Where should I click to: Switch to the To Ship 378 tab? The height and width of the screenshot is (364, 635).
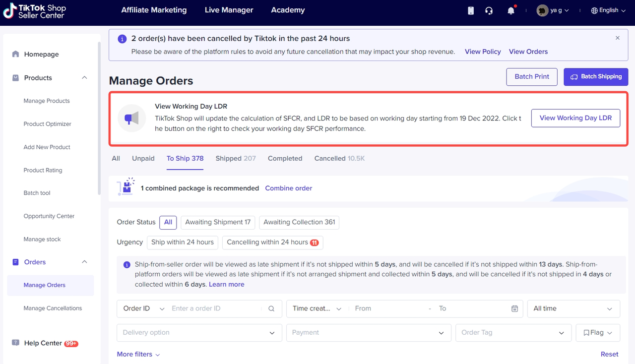(185, 159)
